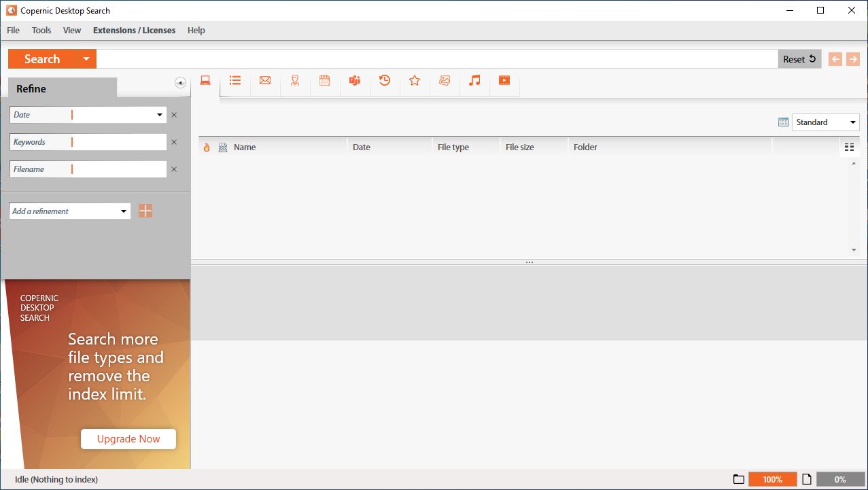868x490 pixels.
Task: Select the music note category icon
Action: point(474,80)
